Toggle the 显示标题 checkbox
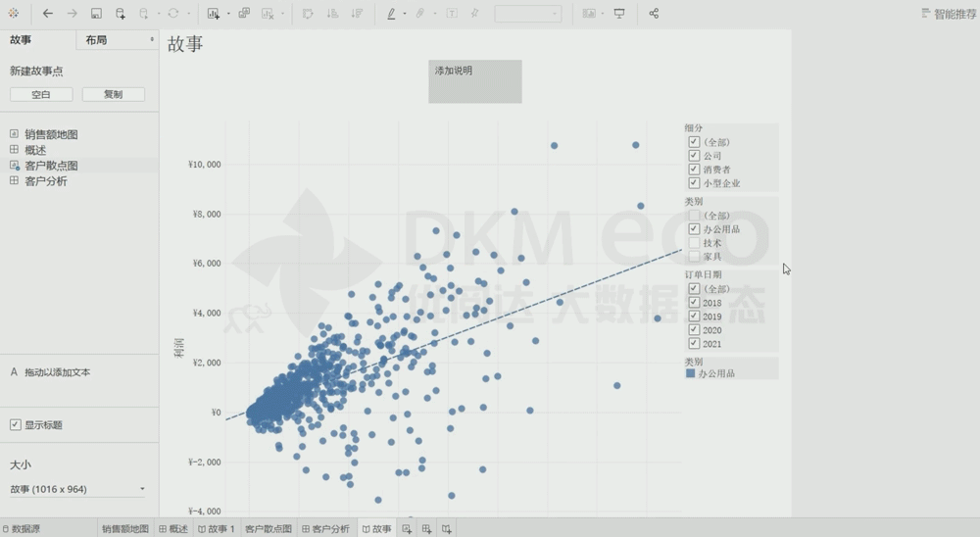 tap(15, 425)
